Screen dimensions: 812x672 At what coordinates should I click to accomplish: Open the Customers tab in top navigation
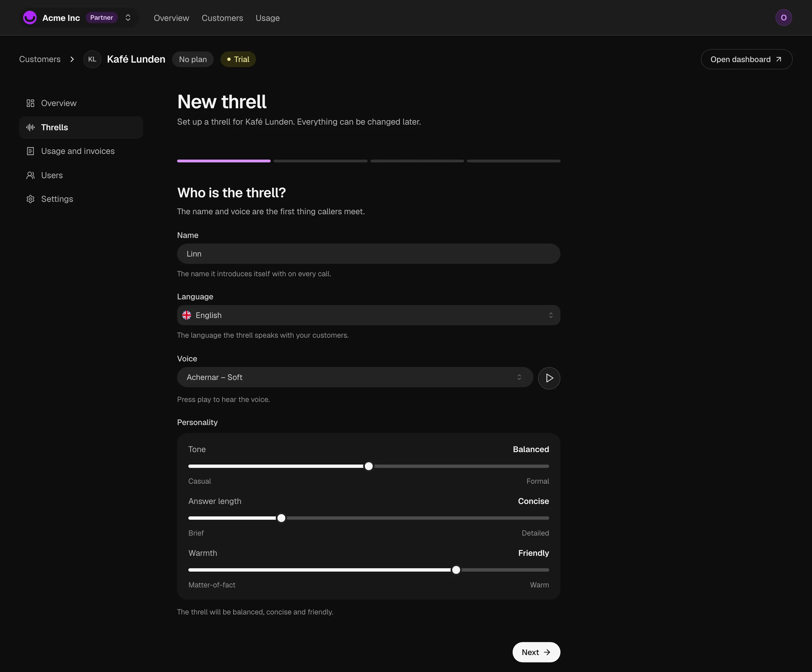[222, 18]
